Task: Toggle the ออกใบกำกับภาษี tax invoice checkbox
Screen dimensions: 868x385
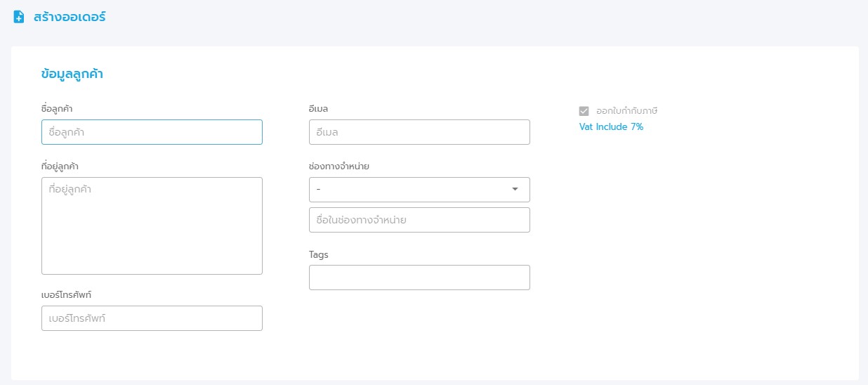Action: pos(584,111)
